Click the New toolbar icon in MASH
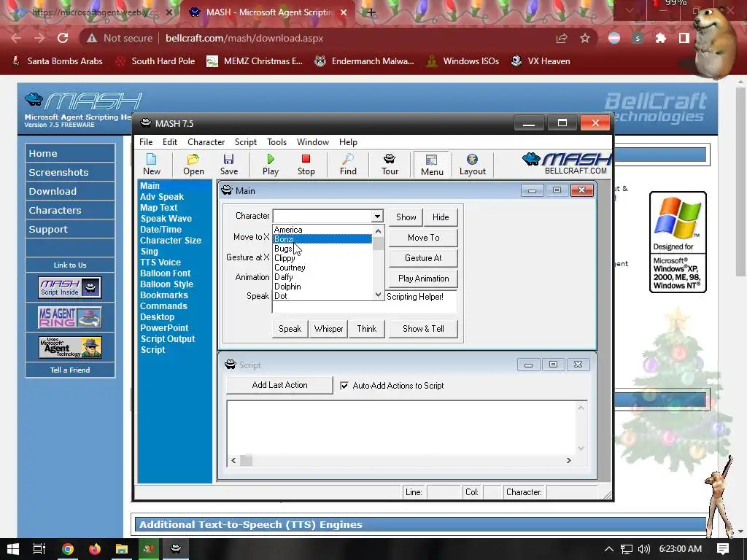Image resolution: width=747 pixels, height=560 pixels. click(x=152, y=164)
